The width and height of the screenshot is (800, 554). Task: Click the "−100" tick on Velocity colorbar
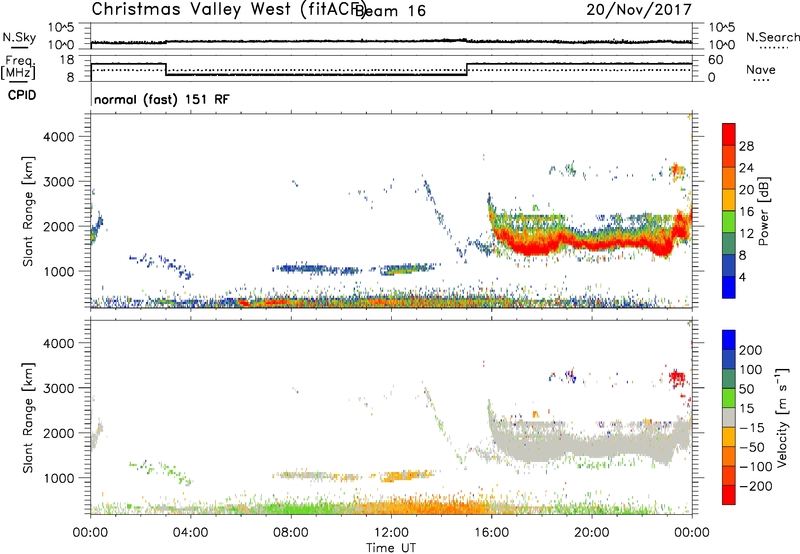pos(756,466)
